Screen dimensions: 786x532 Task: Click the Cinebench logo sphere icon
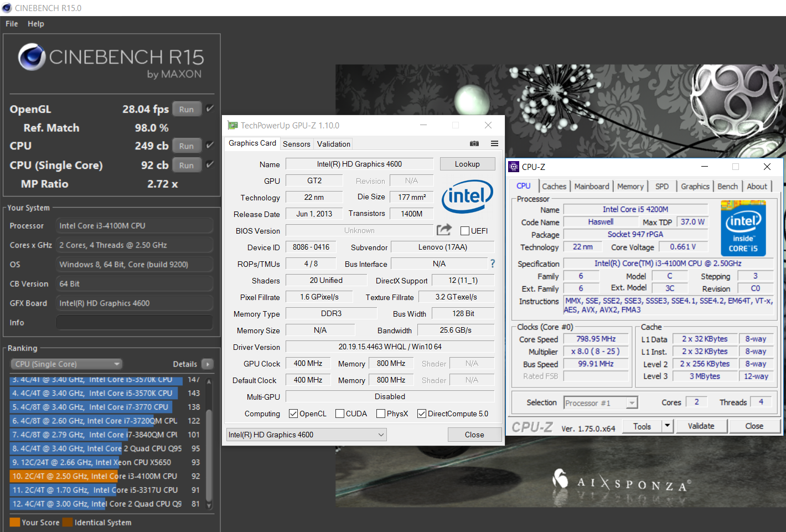[32, 57]
